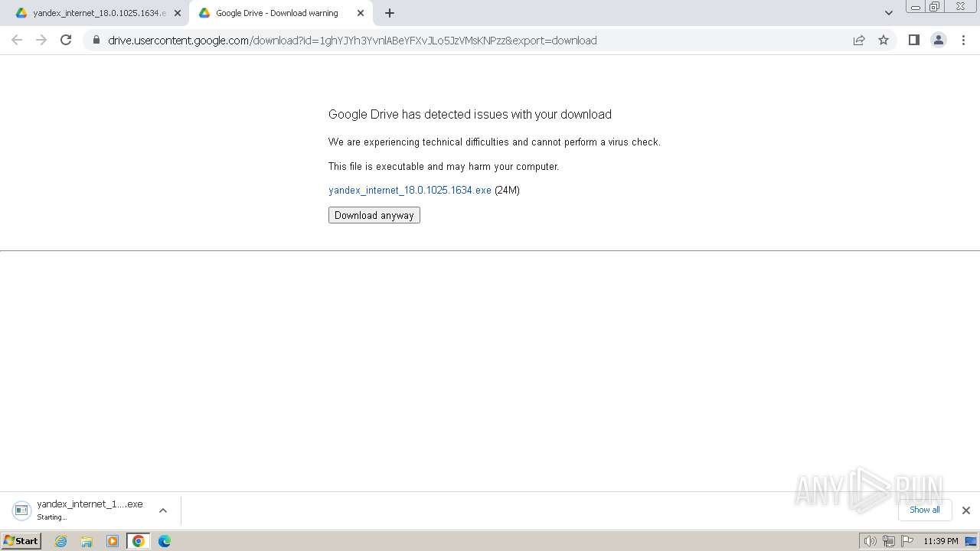Click the show desktop tray icon
Viewport: 980px width, 551px height.
(x=972, y=541)
